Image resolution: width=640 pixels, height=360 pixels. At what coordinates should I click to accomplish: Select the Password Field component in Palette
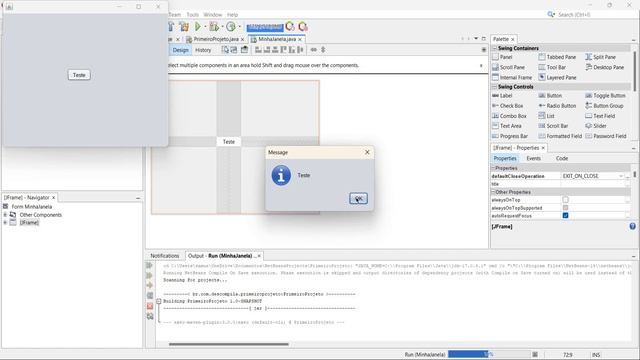click(x=606, y=136)
